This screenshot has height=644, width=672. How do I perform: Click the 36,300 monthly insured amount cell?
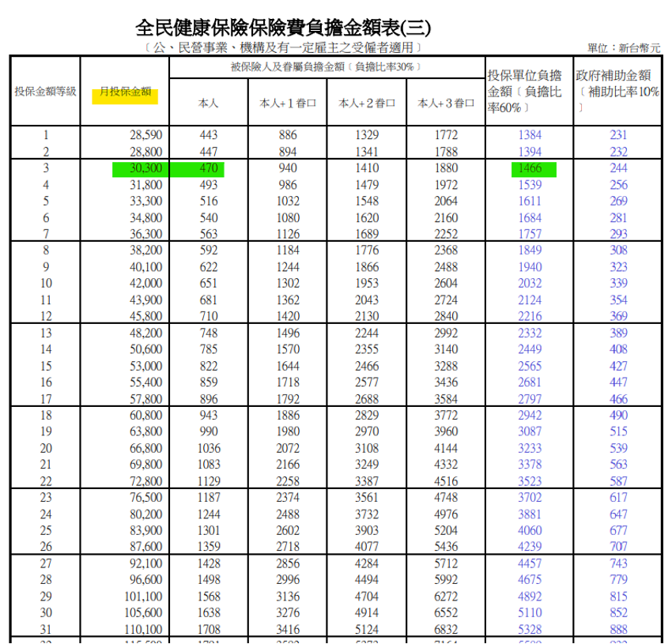(x=145, y=234)
